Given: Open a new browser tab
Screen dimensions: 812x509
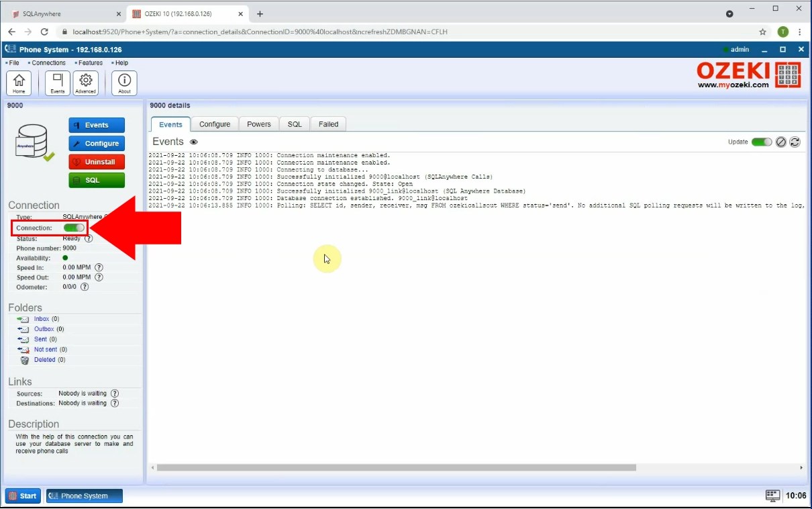Looking at the screenshot, I should pos(260,13).
